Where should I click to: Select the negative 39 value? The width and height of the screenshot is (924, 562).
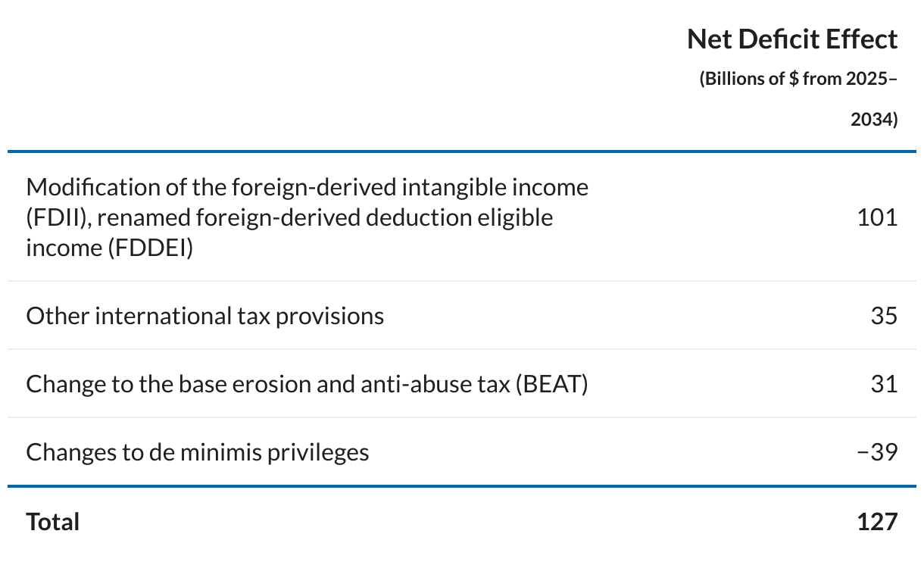click(877, 452)
